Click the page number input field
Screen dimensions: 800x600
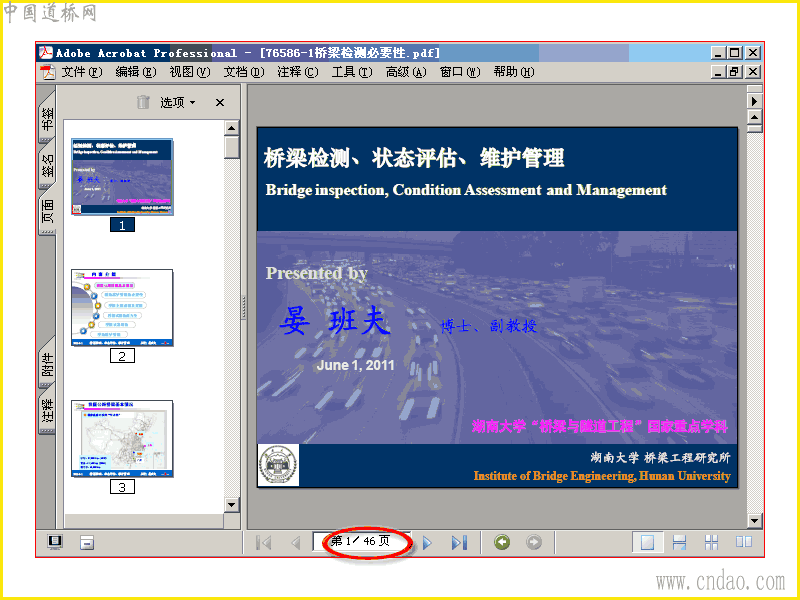click(361, 541)
